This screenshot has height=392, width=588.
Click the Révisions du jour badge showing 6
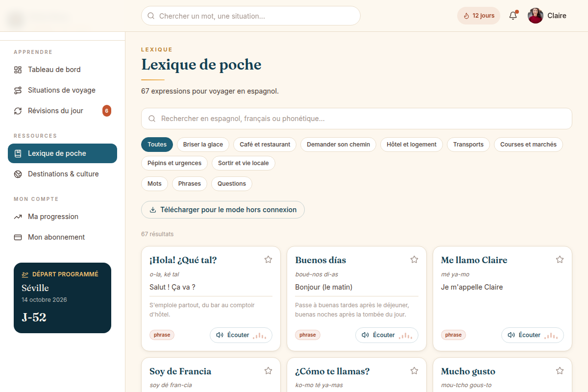pyautogui.click(x=107, y=111)
